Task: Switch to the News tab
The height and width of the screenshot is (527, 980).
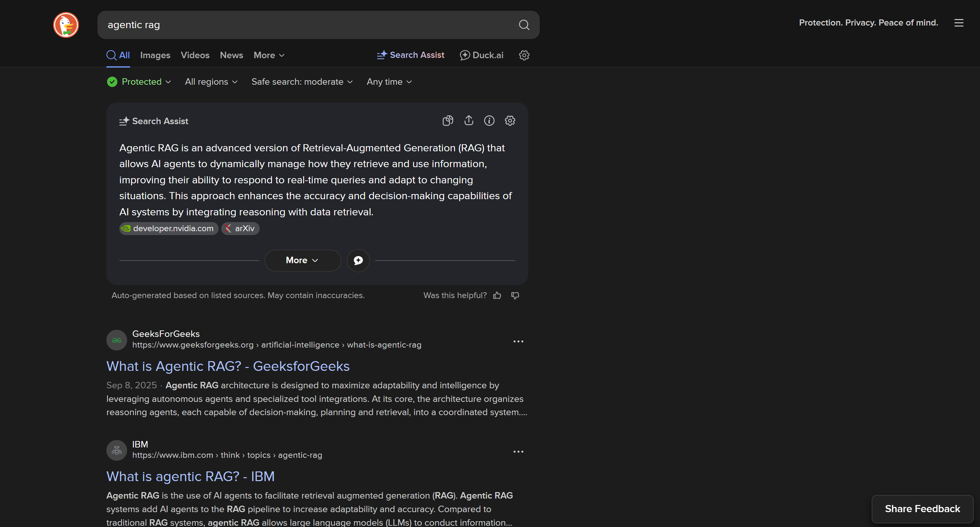Action: click(231, 55)
